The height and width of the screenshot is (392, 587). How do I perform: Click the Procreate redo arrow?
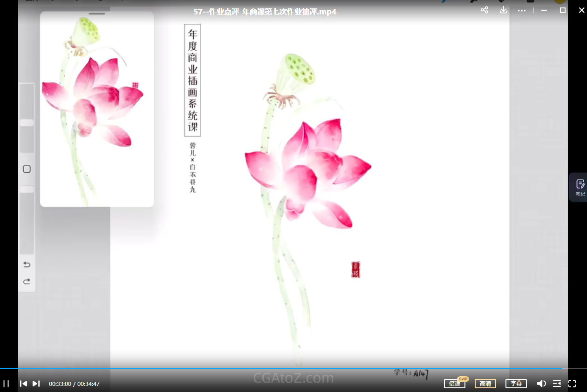(27, 281)
